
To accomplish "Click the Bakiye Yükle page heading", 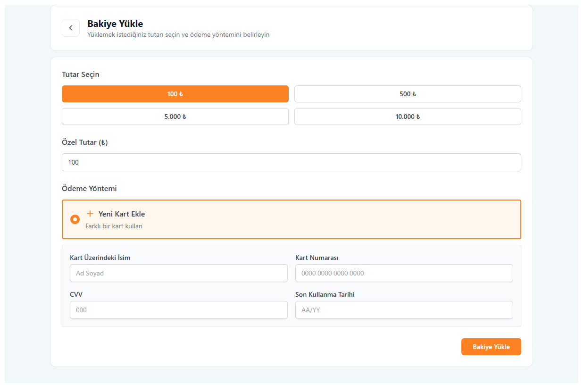I will tap(115, 24).
